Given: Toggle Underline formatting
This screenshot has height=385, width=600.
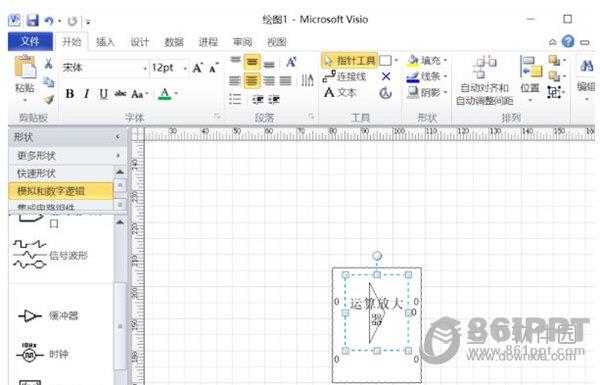Looking at the screenshot, I should 103,93.
